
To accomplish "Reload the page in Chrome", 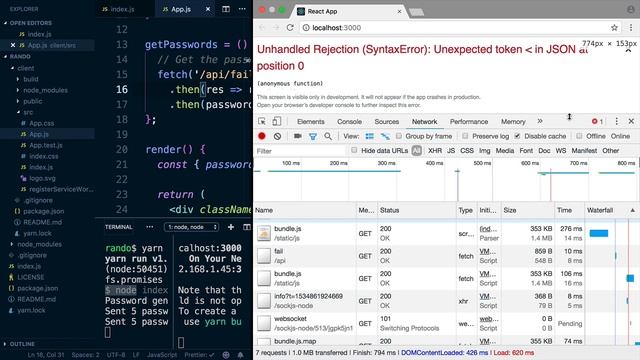I will pos(290,27).
